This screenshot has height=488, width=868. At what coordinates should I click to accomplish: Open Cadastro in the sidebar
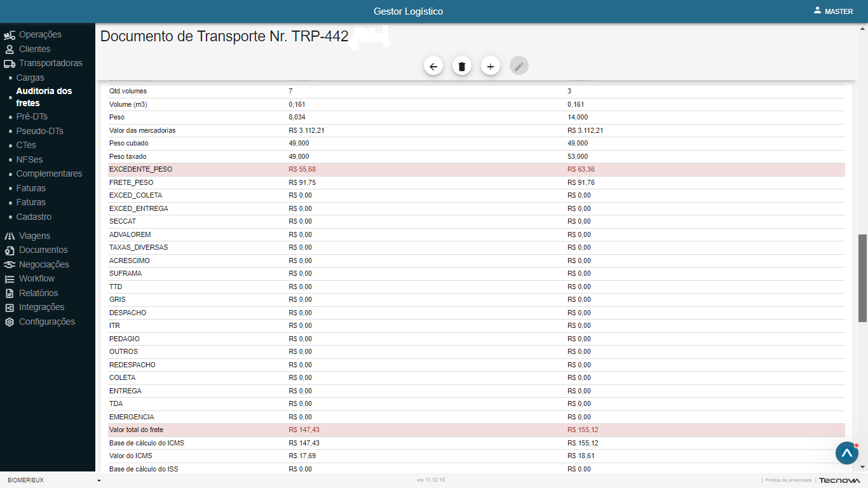(34, 217)
